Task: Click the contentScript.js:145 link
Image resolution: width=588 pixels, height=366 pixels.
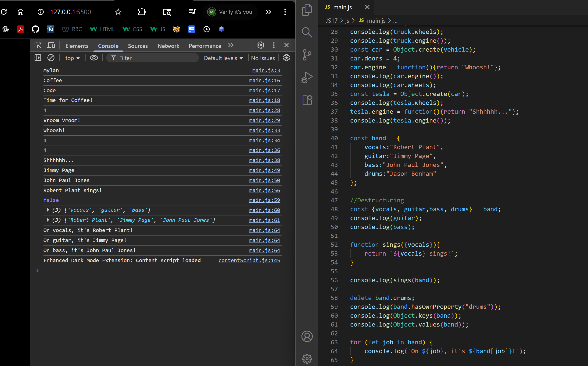Action: (249, 260)
